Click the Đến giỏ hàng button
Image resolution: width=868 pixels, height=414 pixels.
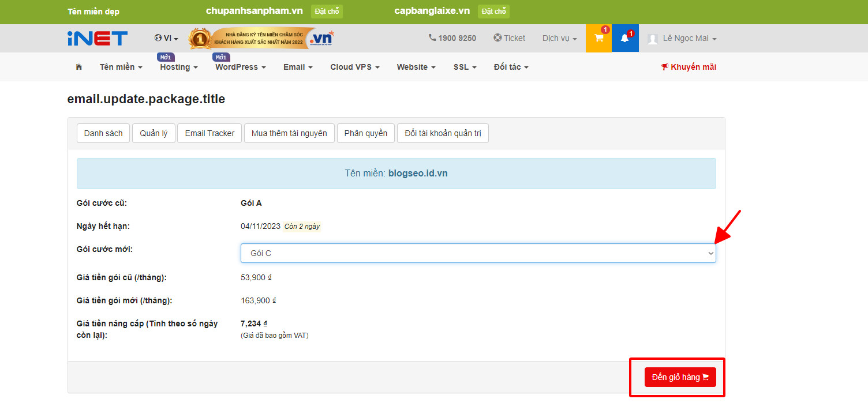point(679,377)
